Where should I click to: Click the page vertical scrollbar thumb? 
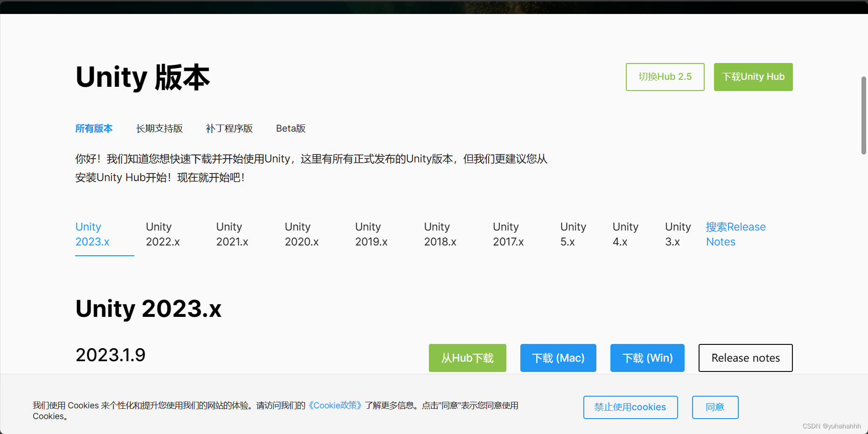point(864,115)
